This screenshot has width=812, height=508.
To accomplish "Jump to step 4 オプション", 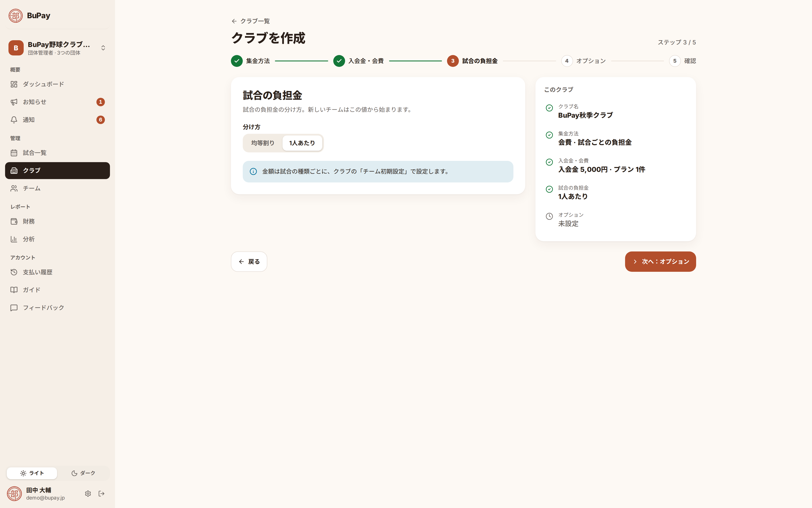I will pyautogui.click(x=583, y=61).
